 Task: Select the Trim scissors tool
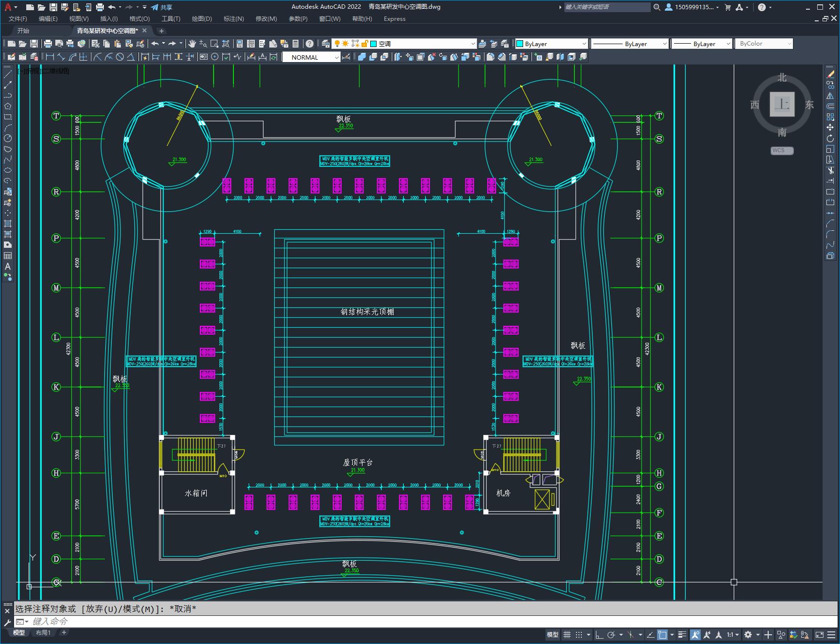pos(830,170)
